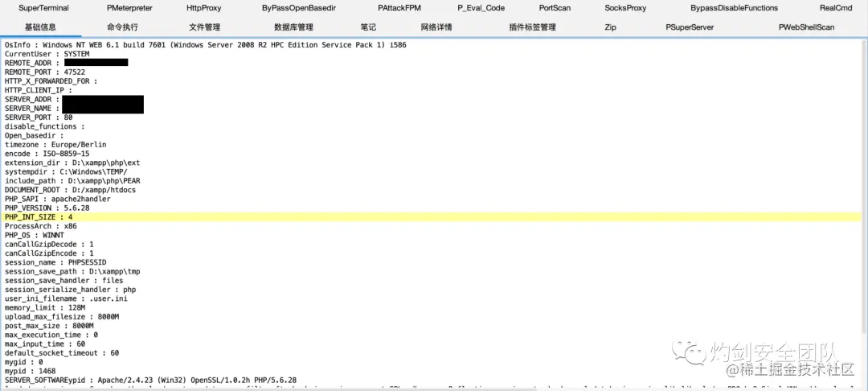
Task: Click the post_max_size : 8000M line
Action: pos(49,326)
